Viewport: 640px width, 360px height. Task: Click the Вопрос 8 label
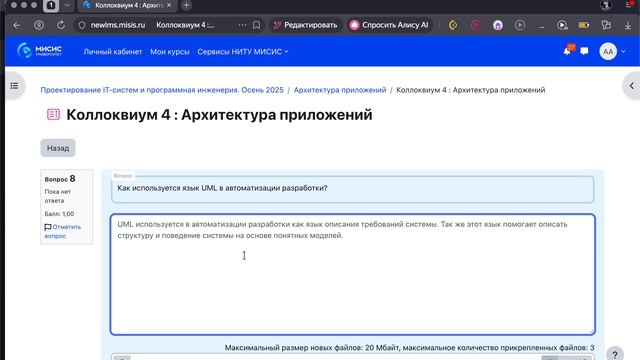60,179
